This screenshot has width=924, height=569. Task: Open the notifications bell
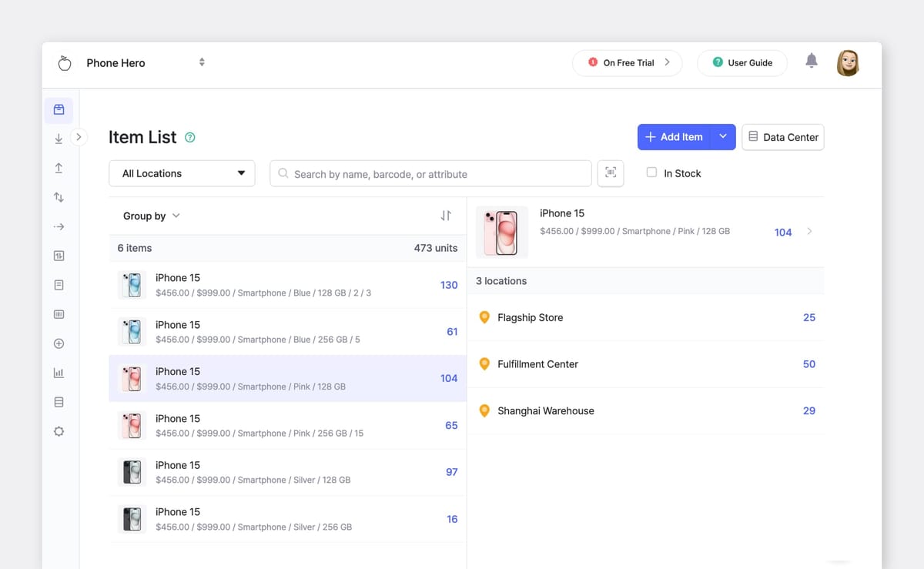(812, 61)
